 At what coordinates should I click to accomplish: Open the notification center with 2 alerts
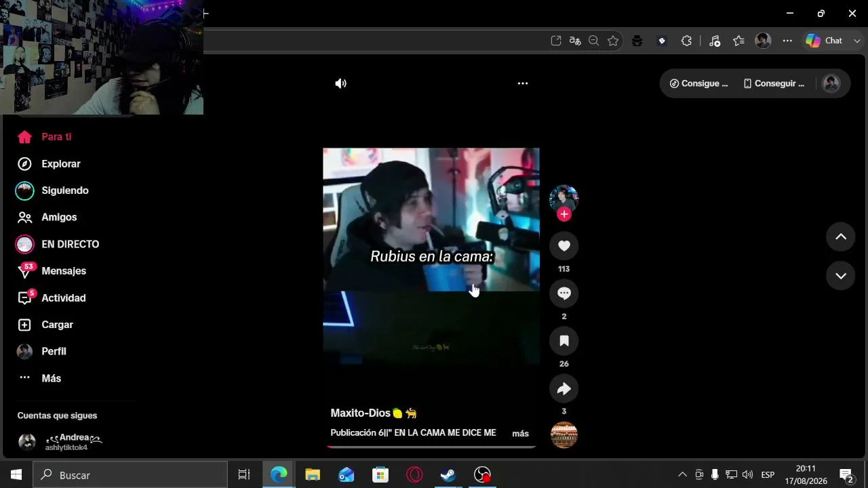846,474
